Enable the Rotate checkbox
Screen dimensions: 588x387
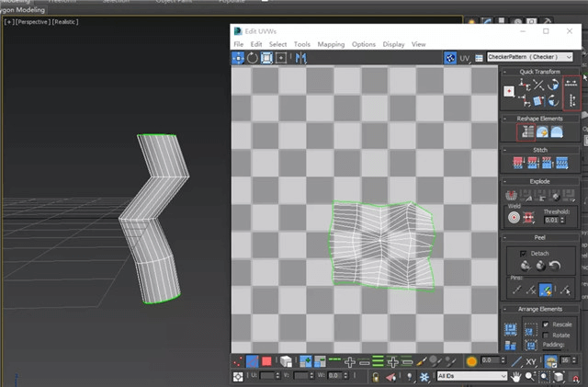tap(548, 336)
